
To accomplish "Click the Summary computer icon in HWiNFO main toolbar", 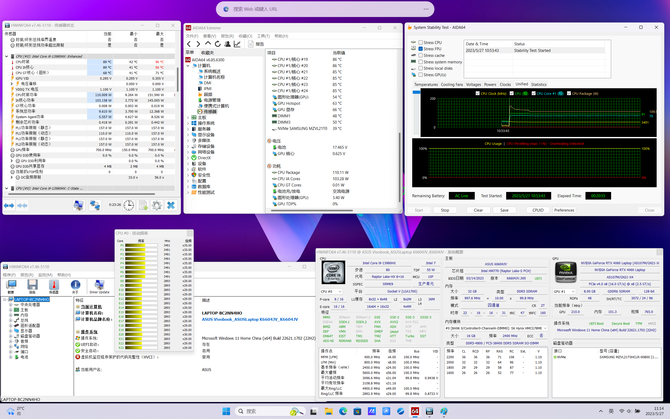I will 12,286.
